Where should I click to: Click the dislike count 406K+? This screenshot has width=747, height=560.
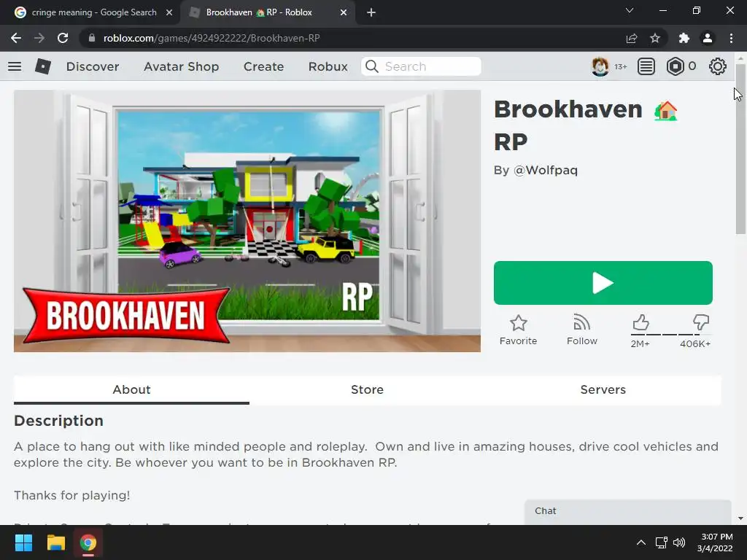pos(695,344)
